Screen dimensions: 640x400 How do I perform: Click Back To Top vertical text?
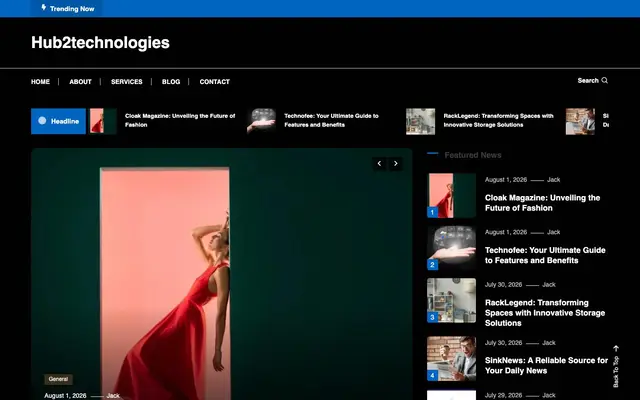616,371
